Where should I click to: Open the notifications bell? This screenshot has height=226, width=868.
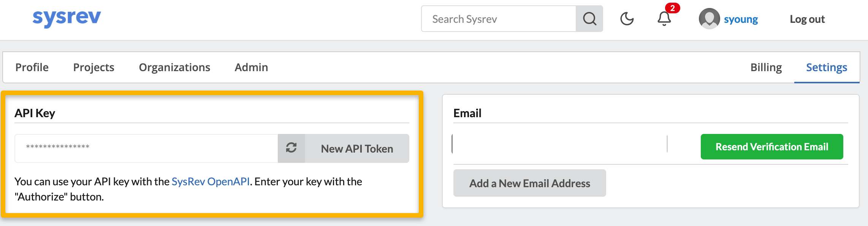click(x=664, y=19)
